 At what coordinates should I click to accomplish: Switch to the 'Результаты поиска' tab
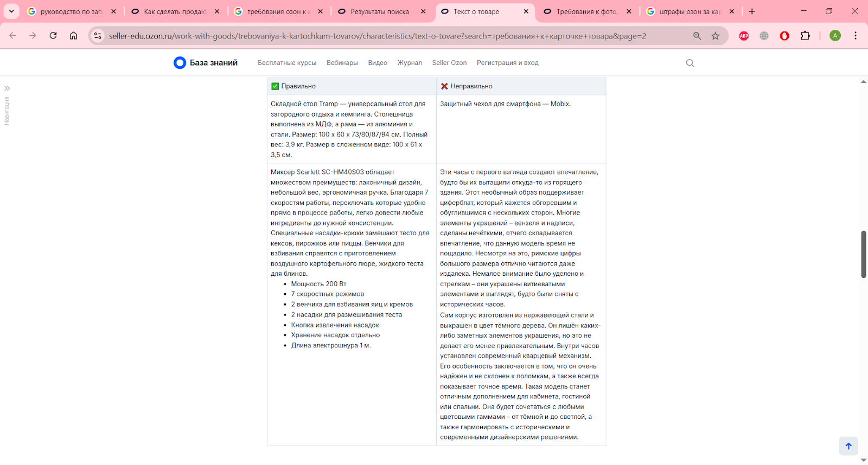click(x=380, y=11)
